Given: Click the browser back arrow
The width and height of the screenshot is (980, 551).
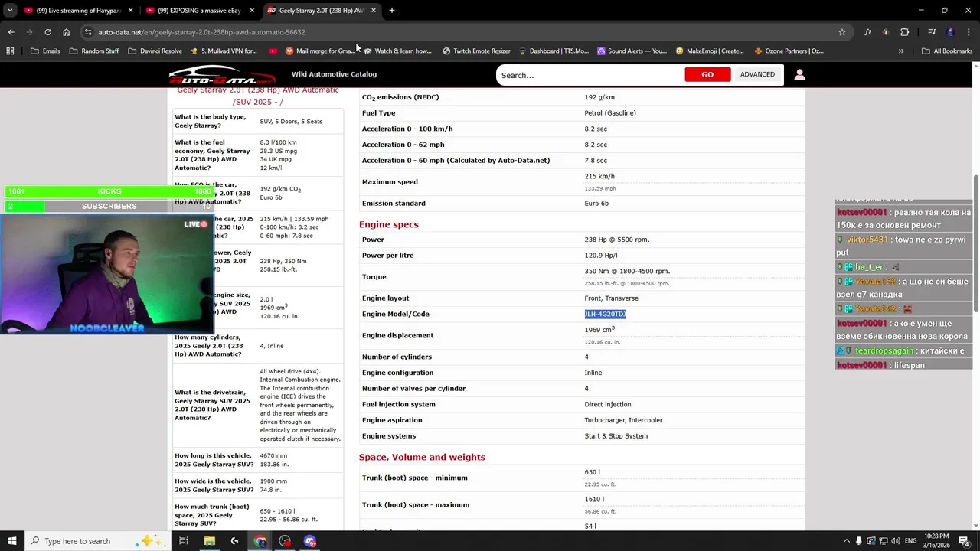Looking at the screenshot, I should tap(11, 32).
